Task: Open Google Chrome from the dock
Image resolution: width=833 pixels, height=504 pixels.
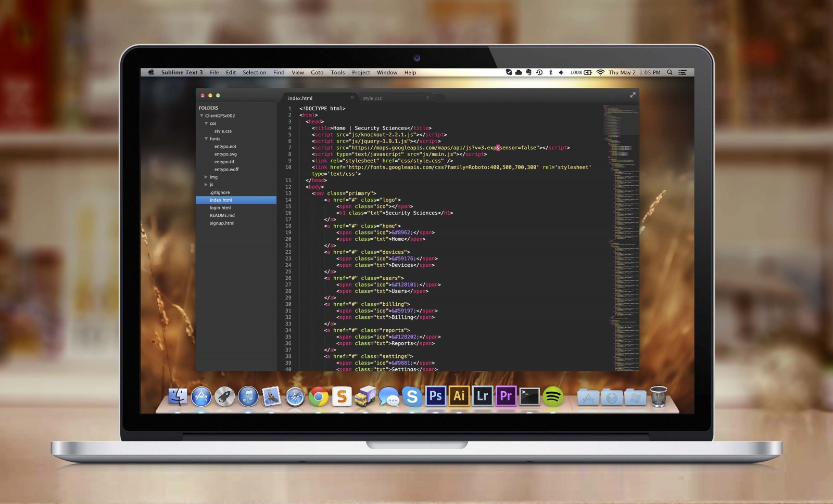Action: pyautogui.click(x=319, y=397)
